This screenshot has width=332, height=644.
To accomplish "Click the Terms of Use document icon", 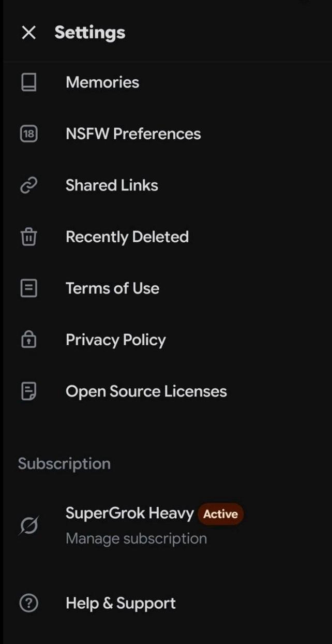I will [x=28, y=288].
